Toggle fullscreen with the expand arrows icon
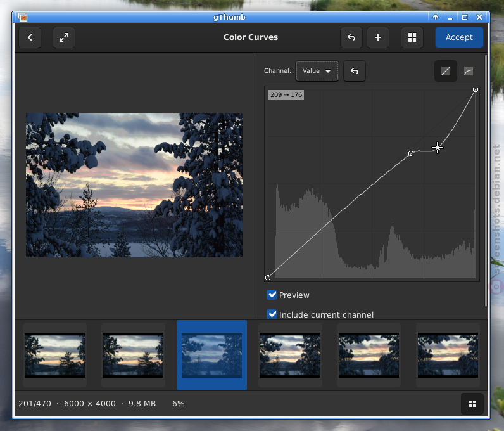Image resolution: width=504 pixels, height=431 pixels. pos(64,37)
